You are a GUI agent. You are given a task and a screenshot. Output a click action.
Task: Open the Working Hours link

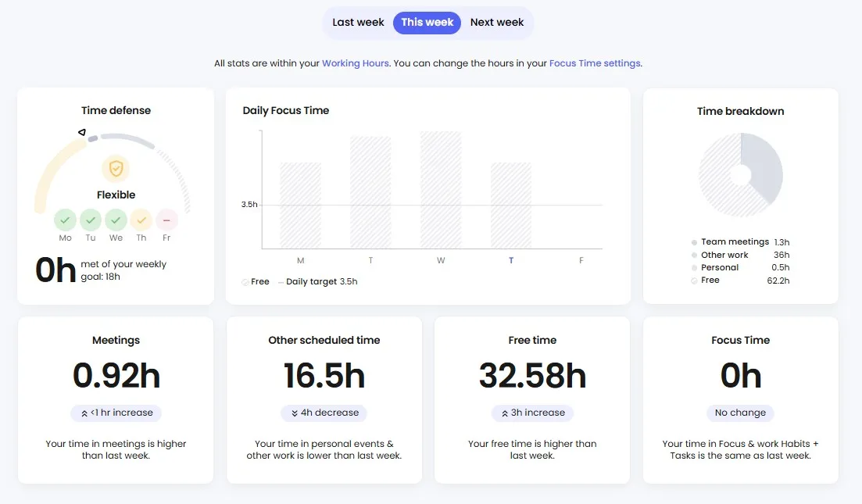pyautogui.click(x=355, y=63)
